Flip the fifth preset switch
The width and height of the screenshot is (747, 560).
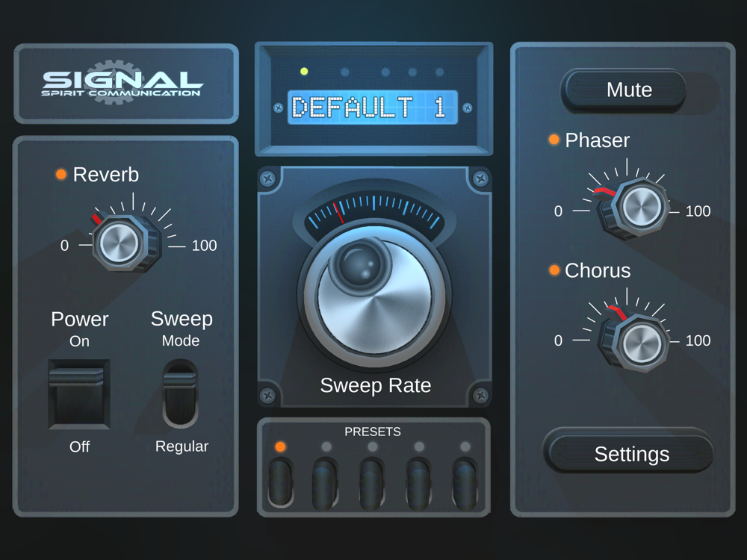click(x=465, y=484)
